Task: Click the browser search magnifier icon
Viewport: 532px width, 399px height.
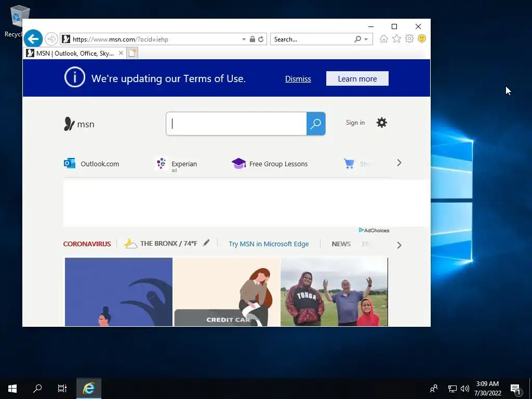Action: (357, 39)
